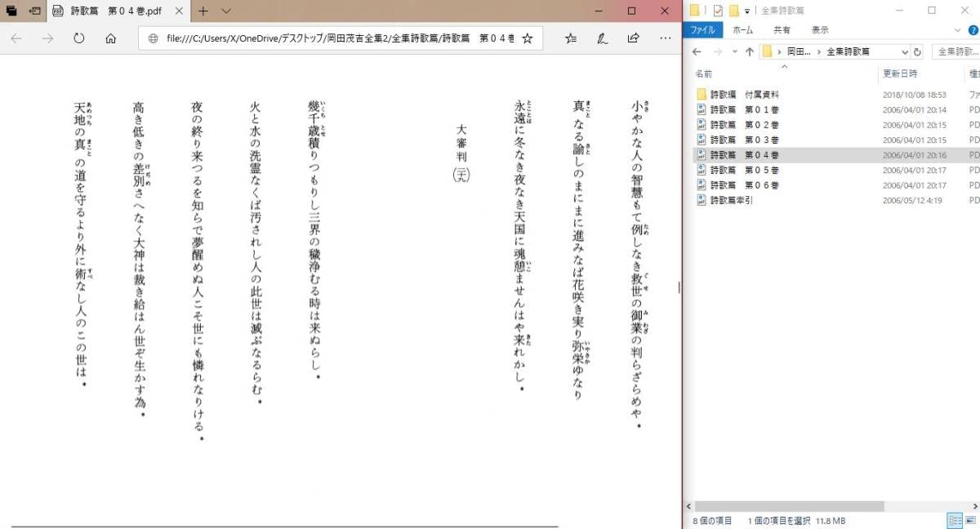The height and width of the screenshot is (529, 980).
Task: Switch Explorer to details view layout
Action: tap(954, 520)
